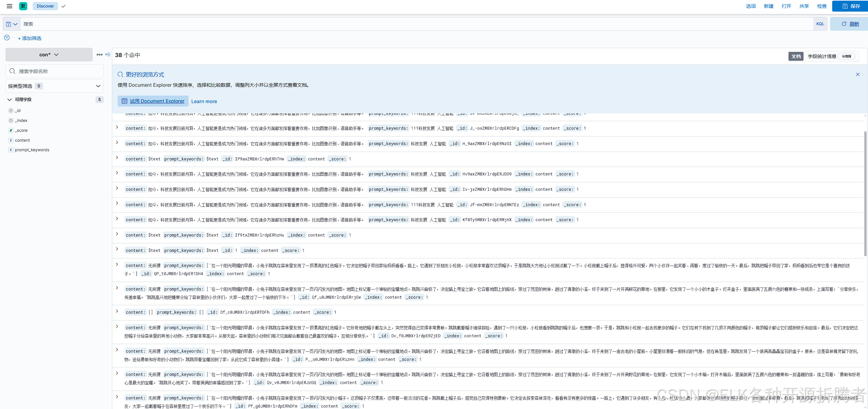
Task: Expand the 按类型筛选 filter dropdown
Action: click(x=55, y=86)
